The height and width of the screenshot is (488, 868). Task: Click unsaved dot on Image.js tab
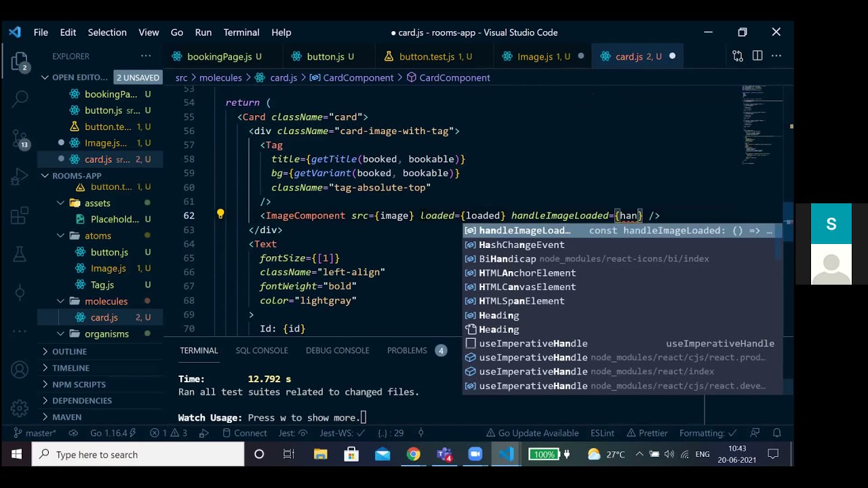(581, 56)
